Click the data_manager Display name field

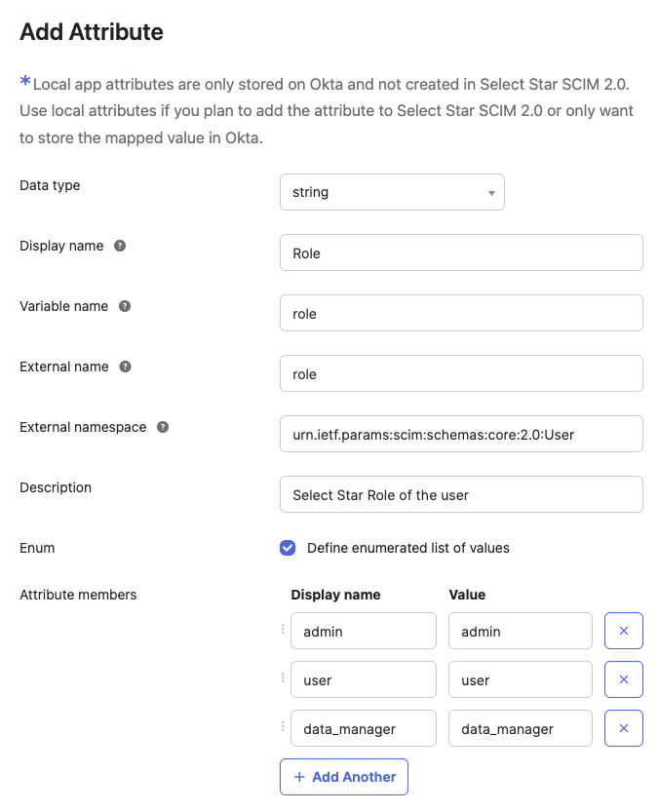coord(364,728)
